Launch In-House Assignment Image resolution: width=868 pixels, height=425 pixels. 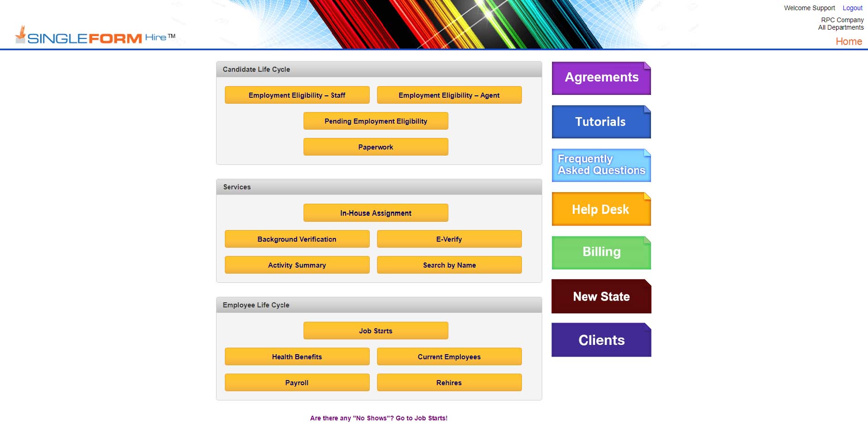coord(376,213)
